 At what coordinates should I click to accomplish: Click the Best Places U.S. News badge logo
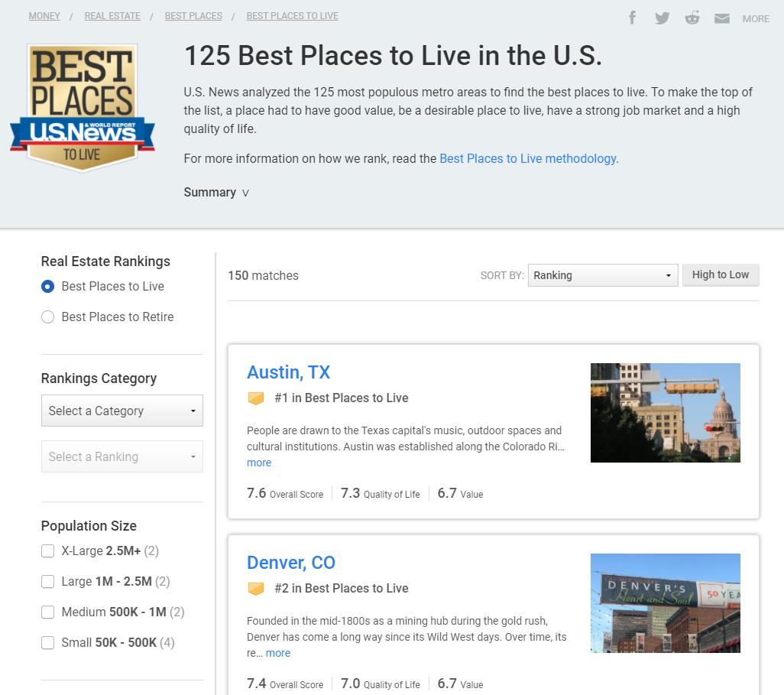(82, 107)
